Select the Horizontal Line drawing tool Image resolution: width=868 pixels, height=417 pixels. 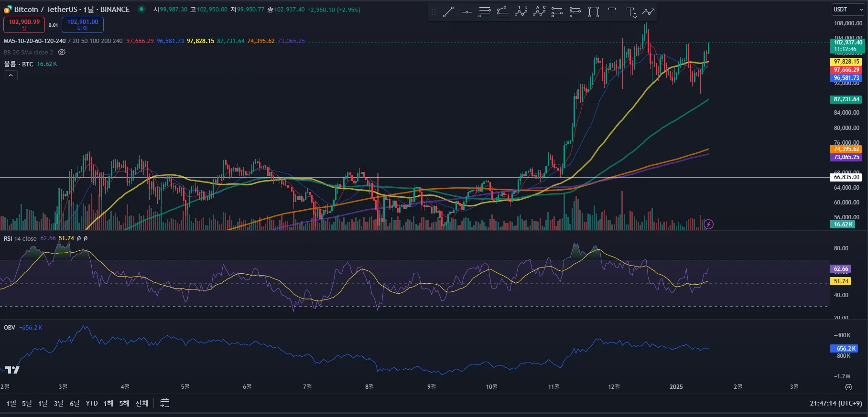tap(467, 12)
